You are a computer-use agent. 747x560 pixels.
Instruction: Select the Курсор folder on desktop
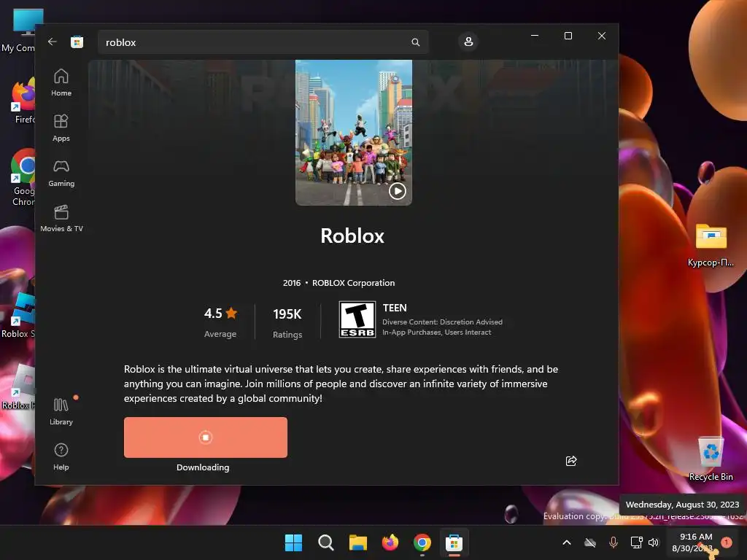711,245
